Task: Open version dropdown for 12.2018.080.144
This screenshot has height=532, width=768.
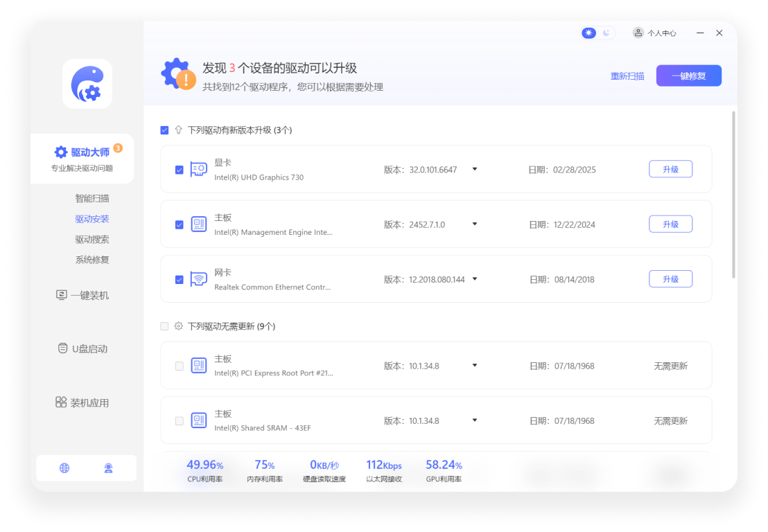Action: point(475,278)
